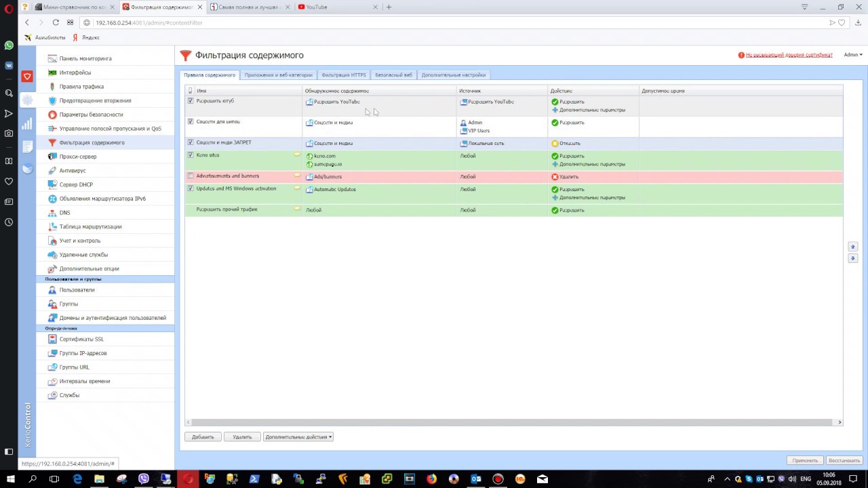Switch to Приложения и веб-категории tab
The image size is (868, 488).
coord(279,75)
